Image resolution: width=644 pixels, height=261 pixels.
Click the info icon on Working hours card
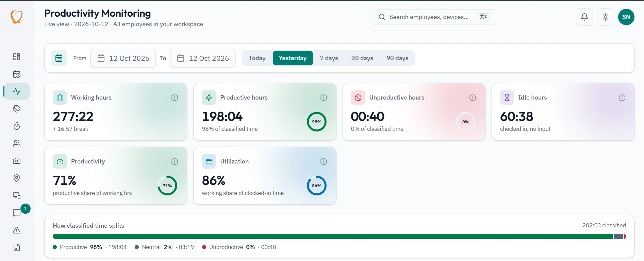[x=175, y=98]
